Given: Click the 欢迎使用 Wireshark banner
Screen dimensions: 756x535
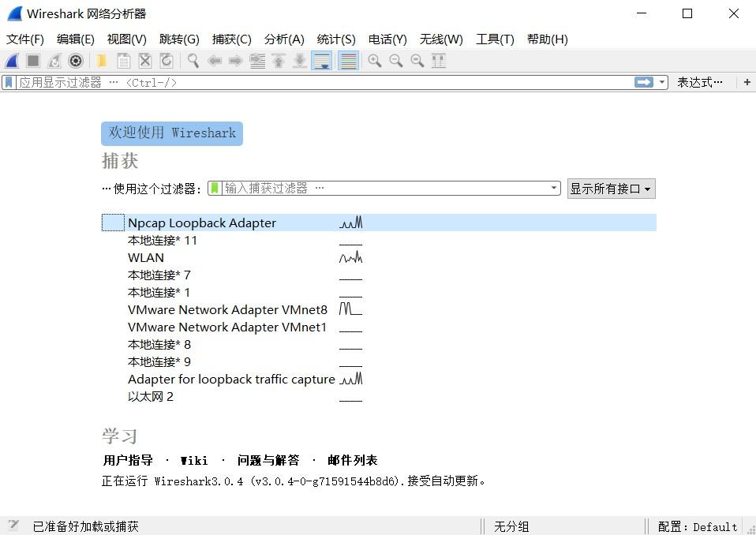Looking at the screenshot, I should [x=172, y=133].
